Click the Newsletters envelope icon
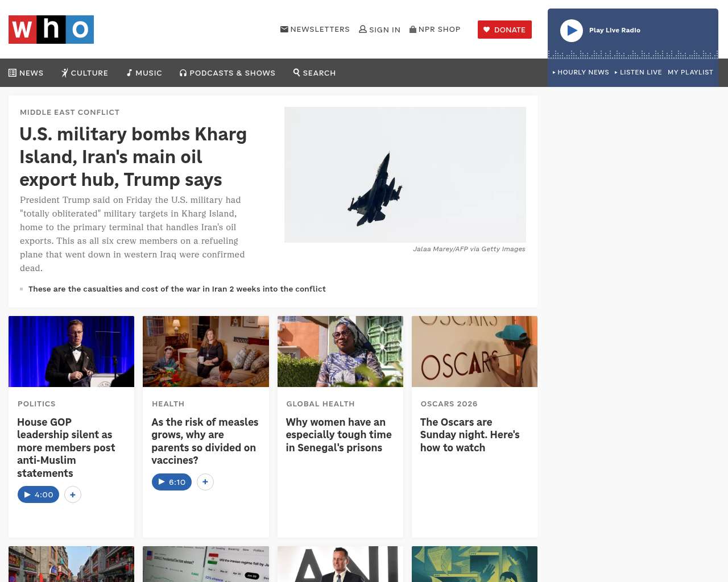This screenshot has height=582, width=728. pos(284,29)
